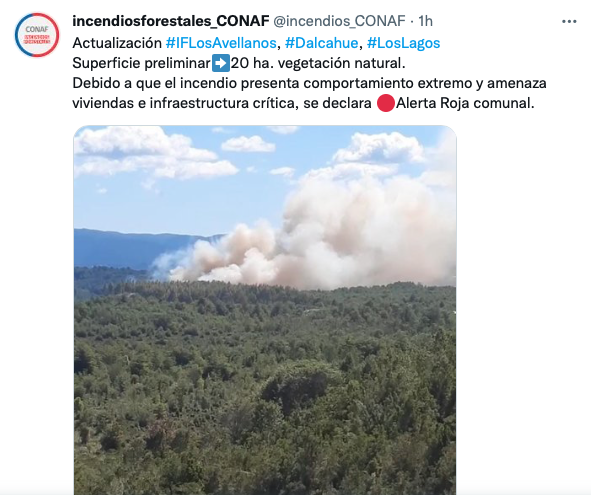591x495 pixels.
Task: Open the forest fire smoke video
Action: (x=265, y=310)
